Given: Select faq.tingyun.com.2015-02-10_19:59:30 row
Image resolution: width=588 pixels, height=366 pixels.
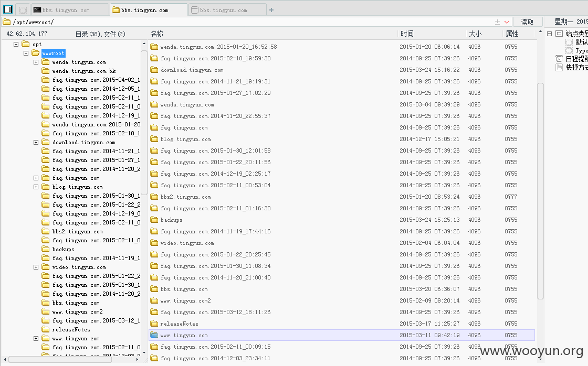Looking at the screenshot, I should pos(342,58).
